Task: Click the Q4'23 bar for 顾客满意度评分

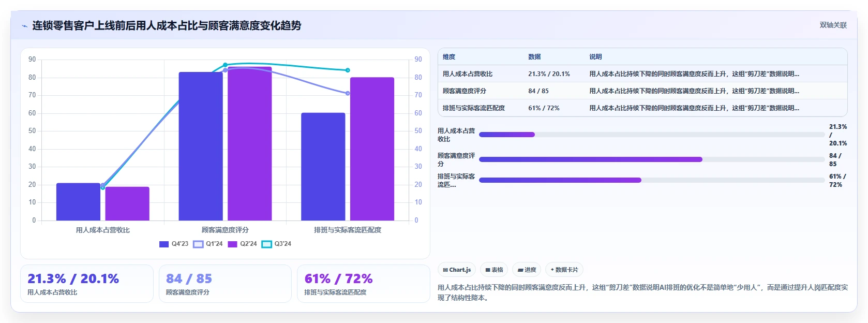Action: 201,146
